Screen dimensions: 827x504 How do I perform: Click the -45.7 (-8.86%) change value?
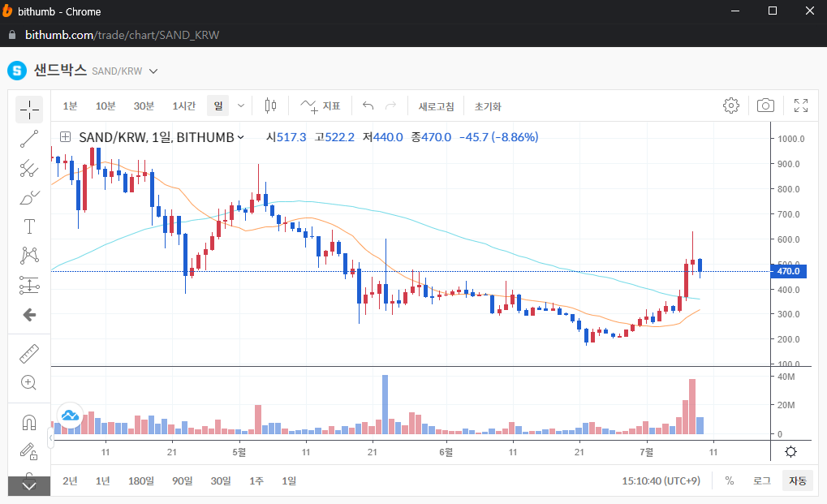click(x=498, y=138)
